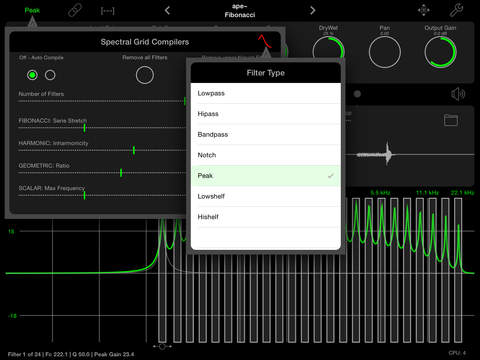The image size is (480, 360).
Task: Go to next preset with right chevron
Action: [312, 11]
